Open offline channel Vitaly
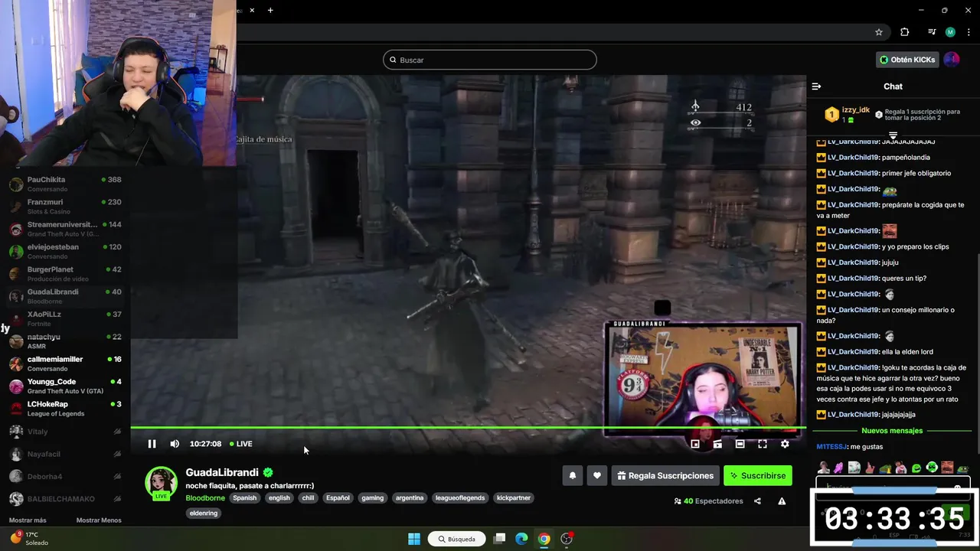The height and width of the screenshot is (551, 980). pos(65,432)
